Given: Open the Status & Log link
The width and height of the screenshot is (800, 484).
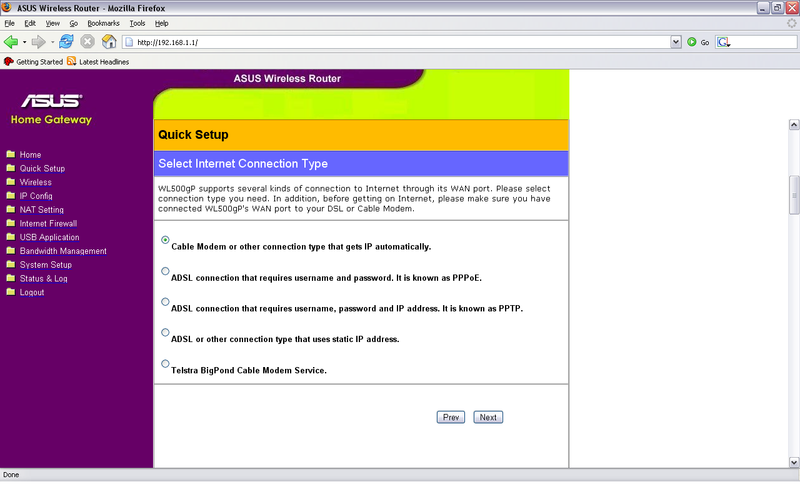Looking at the screenshot, I should (43, 278).
